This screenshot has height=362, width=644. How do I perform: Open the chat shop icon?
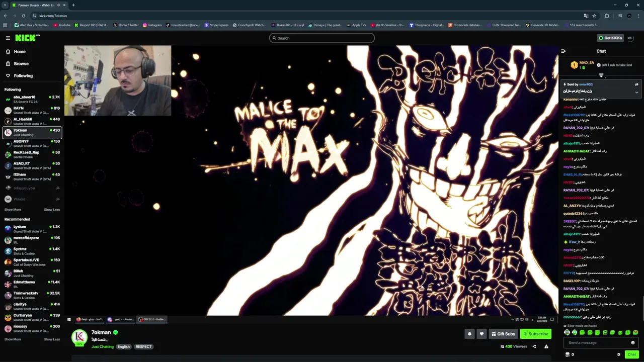[x=568, y=354]
